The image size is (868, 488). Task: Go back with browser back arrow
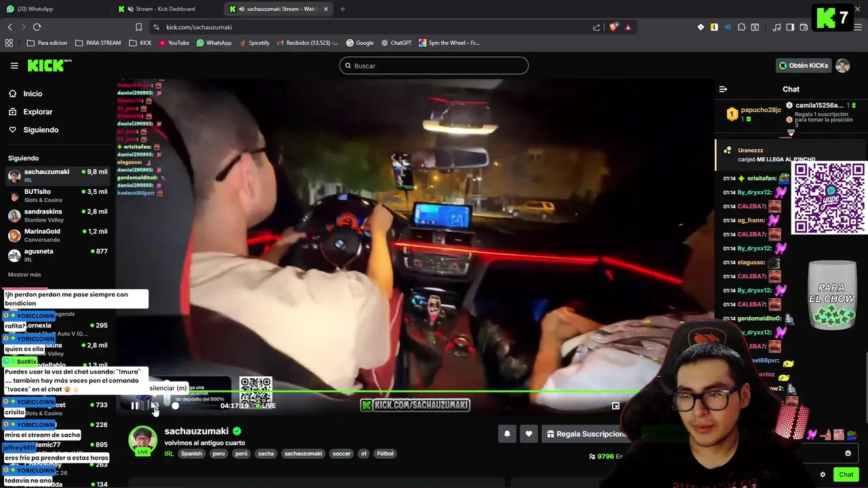point(9,27)
